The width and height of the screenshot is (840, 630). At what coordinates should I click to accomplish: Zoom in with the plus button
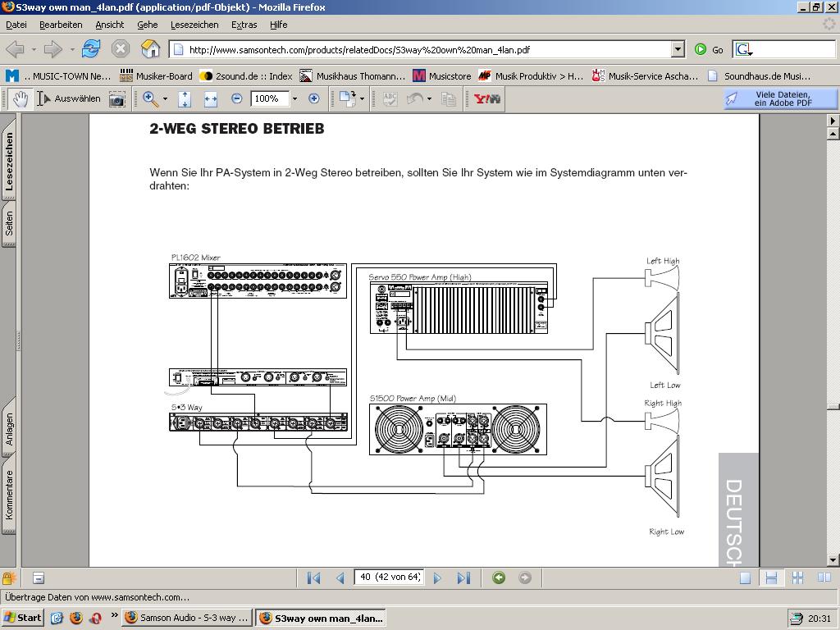point(314,98)
